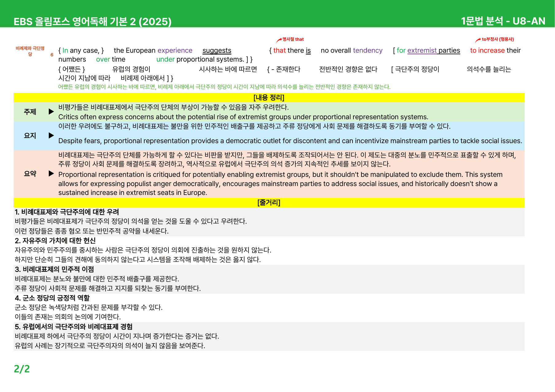This screenshot has width=555, height=392.
Task: Click the sentence starting 'Critics often express concerns'
Action: click(243, 117)
